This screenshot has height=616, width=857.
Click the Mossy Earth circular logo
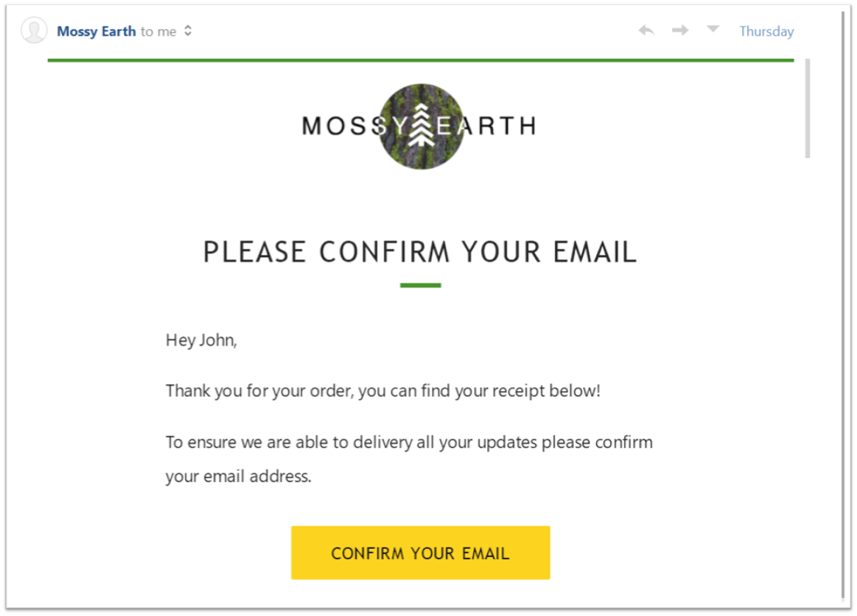[421, 126]
